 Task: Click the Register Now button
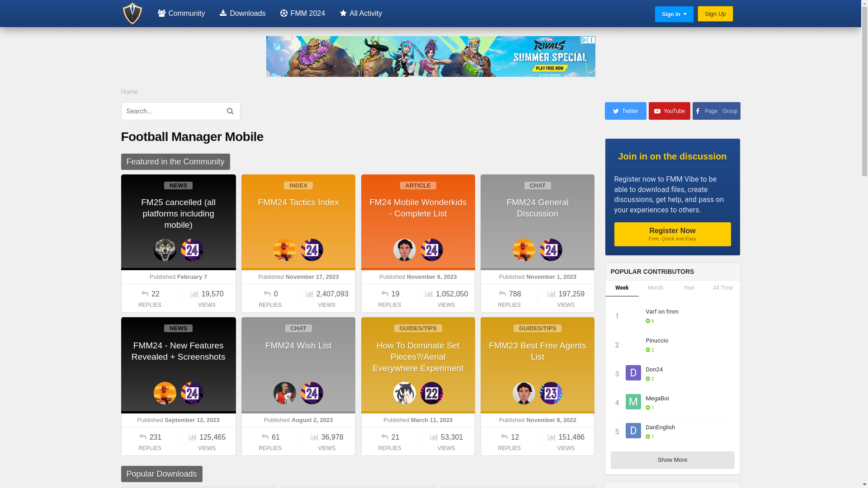pos(672,234)
